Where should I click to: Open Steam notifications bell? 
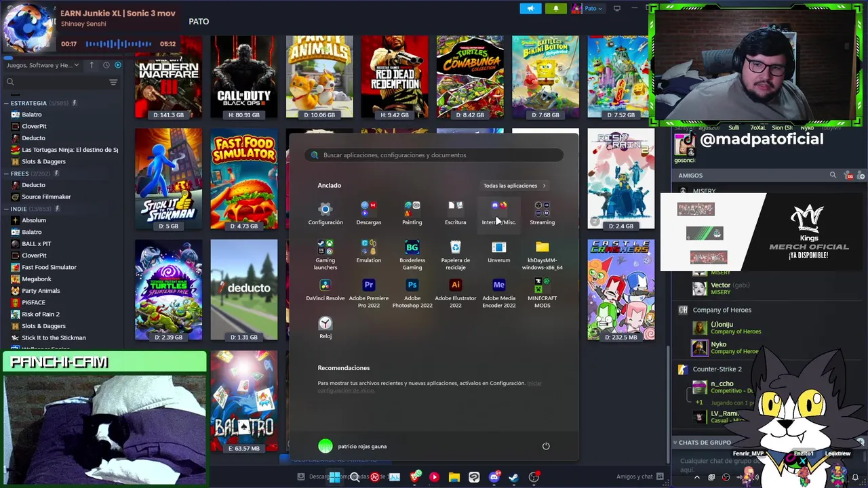tap(556, 8)
